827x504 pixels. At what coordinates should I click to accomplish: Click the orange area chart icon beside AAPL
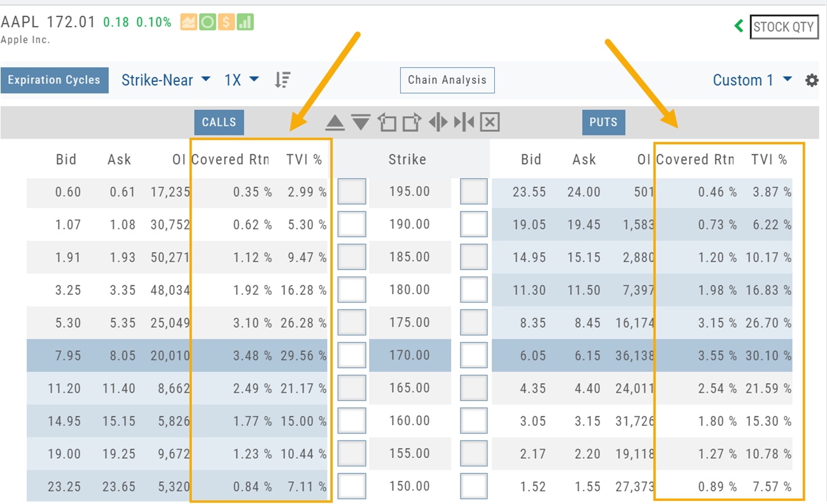coord(188,22)
